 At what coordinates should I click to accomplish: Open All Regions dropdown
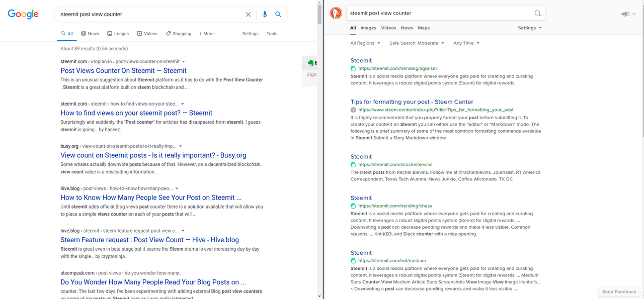(x=365, y=43)
